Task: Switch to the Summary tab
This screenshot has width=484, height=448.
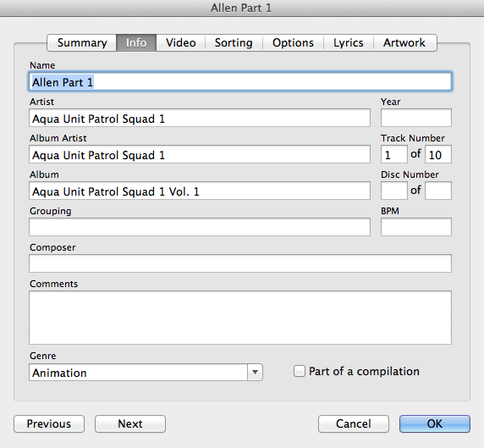Action: [82, 42]
